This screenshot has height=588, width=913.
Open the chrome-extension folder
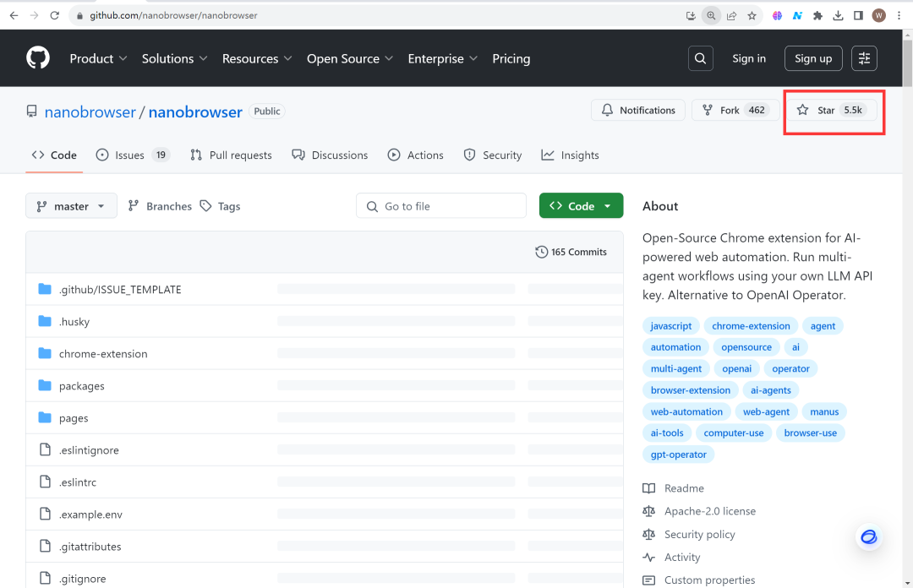tap(103, 354)
